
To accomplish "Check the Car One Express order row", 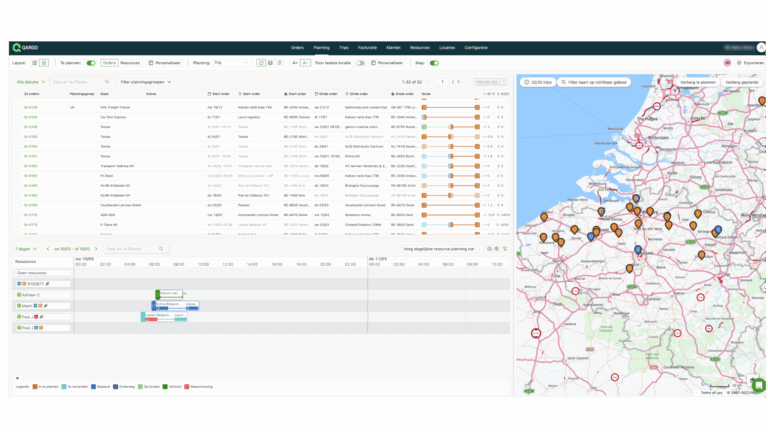I will point(18,117).
